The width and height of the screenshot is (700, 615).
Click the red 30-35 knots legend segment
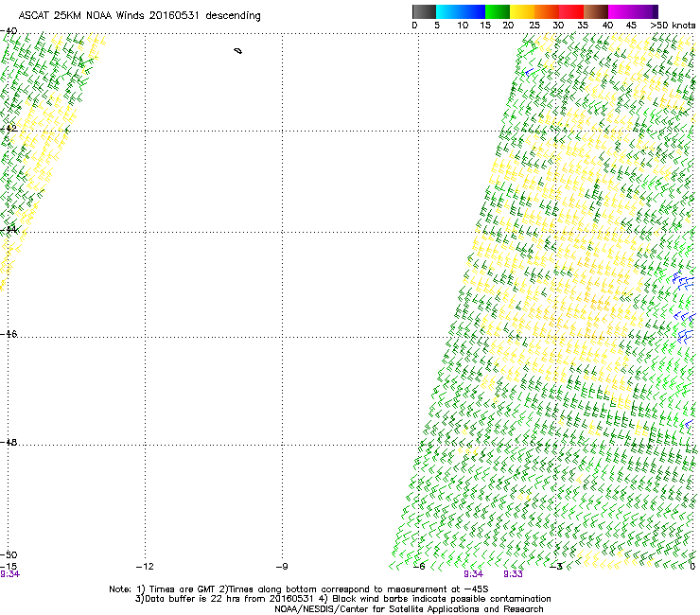click(571, 11)
